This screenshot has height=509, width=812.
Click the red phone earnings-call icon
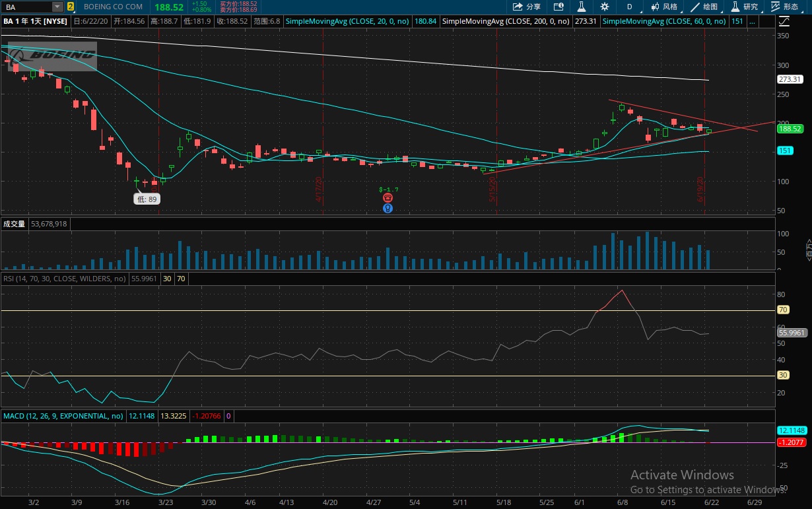coord(388,197)
